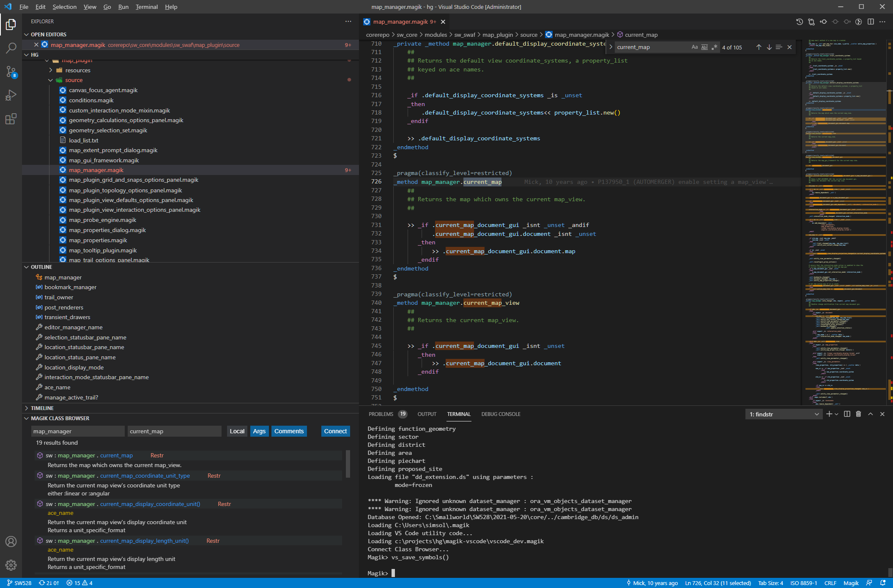893x588 pixels.
Task: Expand the resources folder
Action: (78, 70)
